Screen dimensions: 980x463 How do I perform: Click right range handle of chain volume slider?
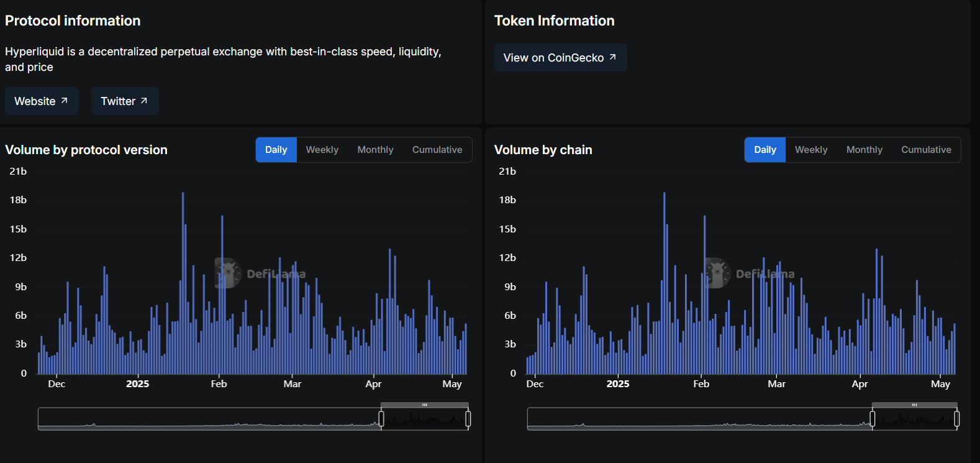point(957,419)
